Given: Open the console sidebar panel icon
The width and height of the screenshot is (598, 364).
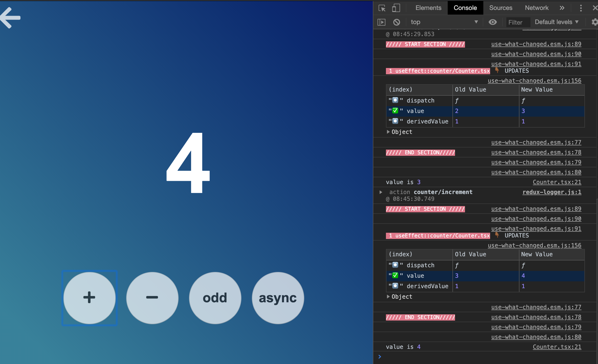Looking at the screenshot, I should [381, 22].
